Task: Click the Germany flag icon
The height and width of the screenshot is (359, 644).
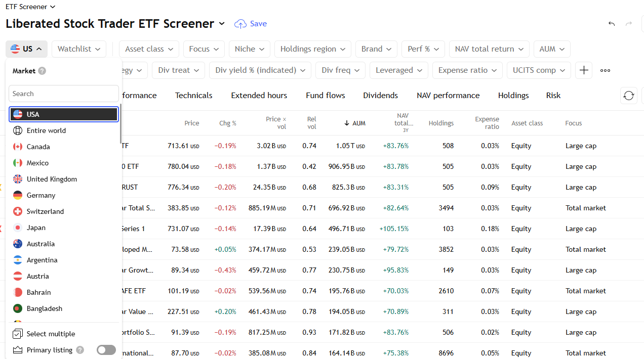Action: pyautogui.click(x=18, y=195)
